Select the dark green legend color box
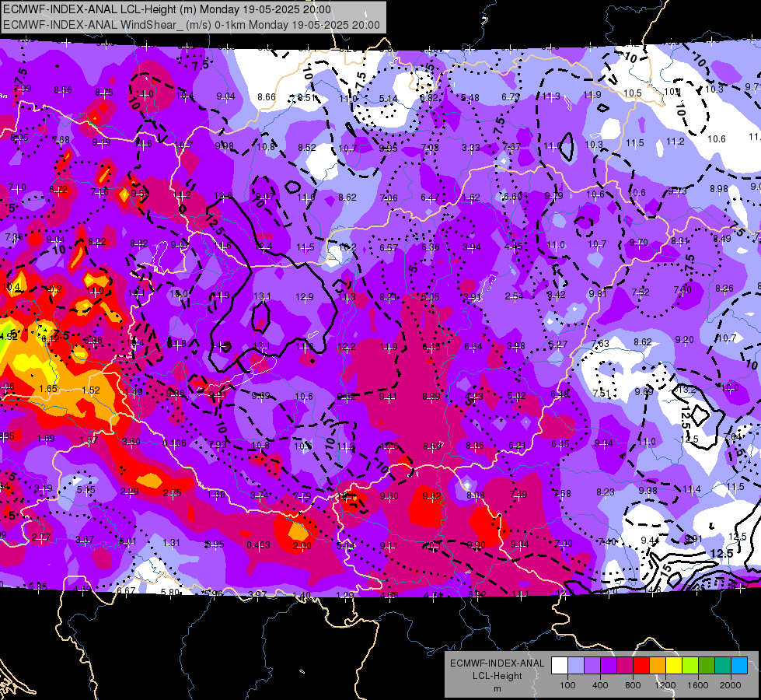Screen dimensions: 761x700 pos(707,666)
